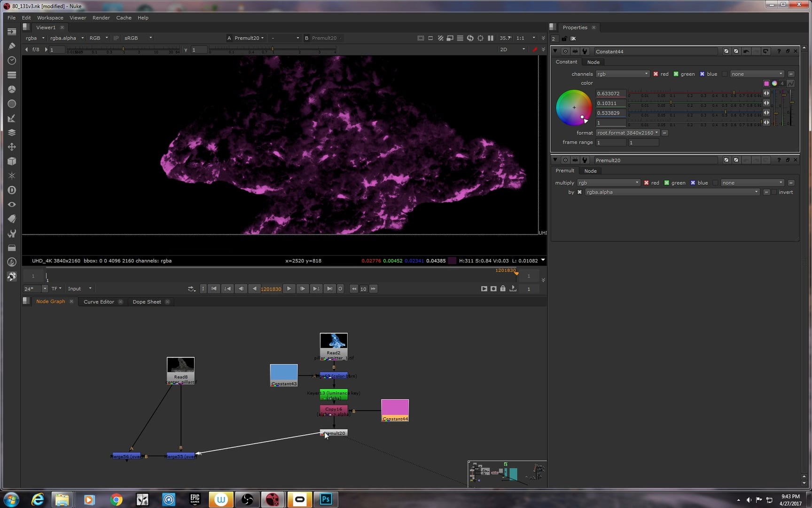Open the Transform nodes menu (arrows icon)
This screenshot has width=812, height=508.
12,147
